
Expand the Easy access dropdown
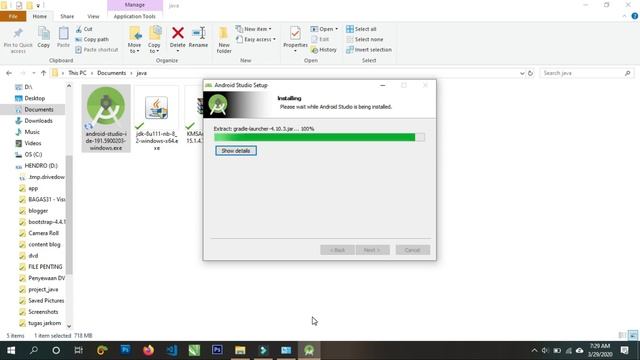coord(256,39)
